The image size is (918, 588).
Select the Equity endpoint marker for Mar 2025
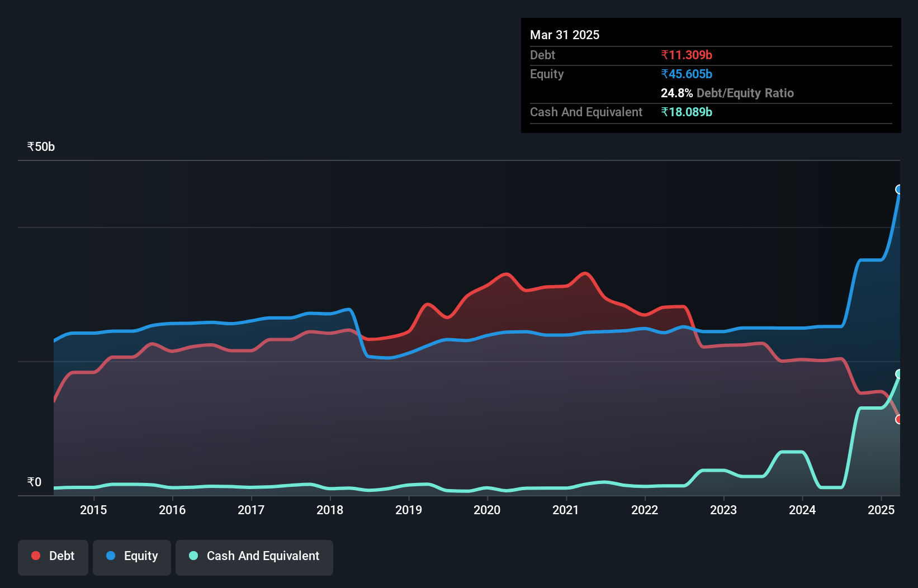(x=899, y=189)
